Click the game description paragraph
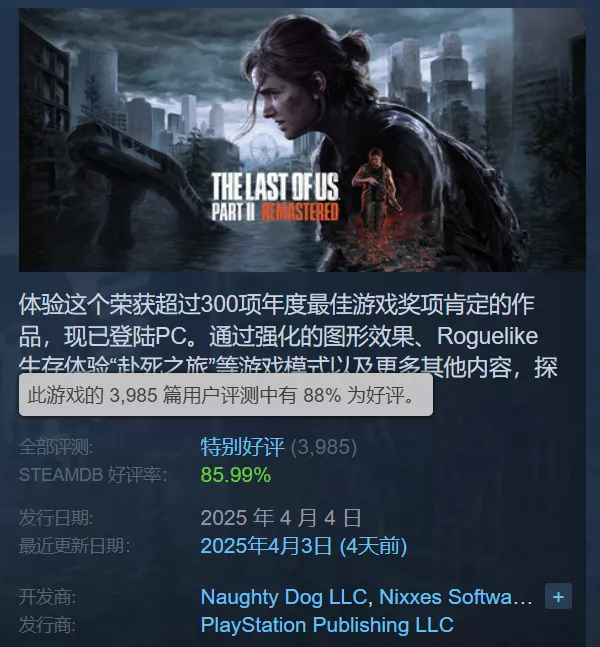 288,336
